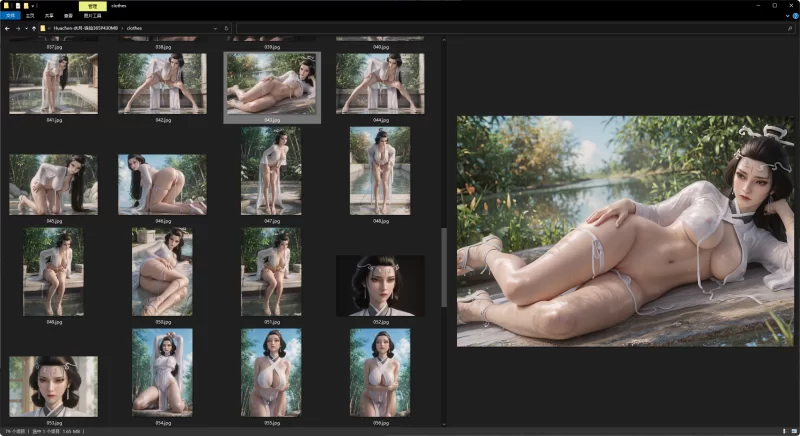Select the portrait thumbnail 052.jpg
The height and width of the screenshot is (436, 800).
[x=380, y=286]
